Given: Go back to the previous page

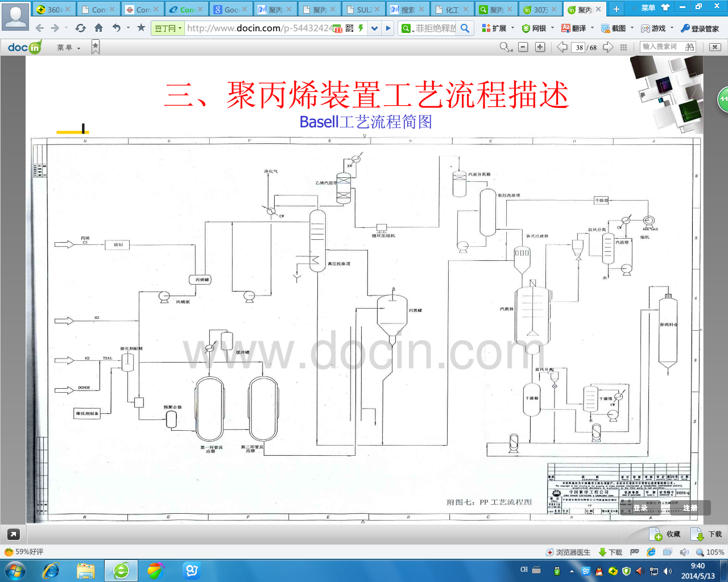Looking at the screenshot, I should pos(39,28).
